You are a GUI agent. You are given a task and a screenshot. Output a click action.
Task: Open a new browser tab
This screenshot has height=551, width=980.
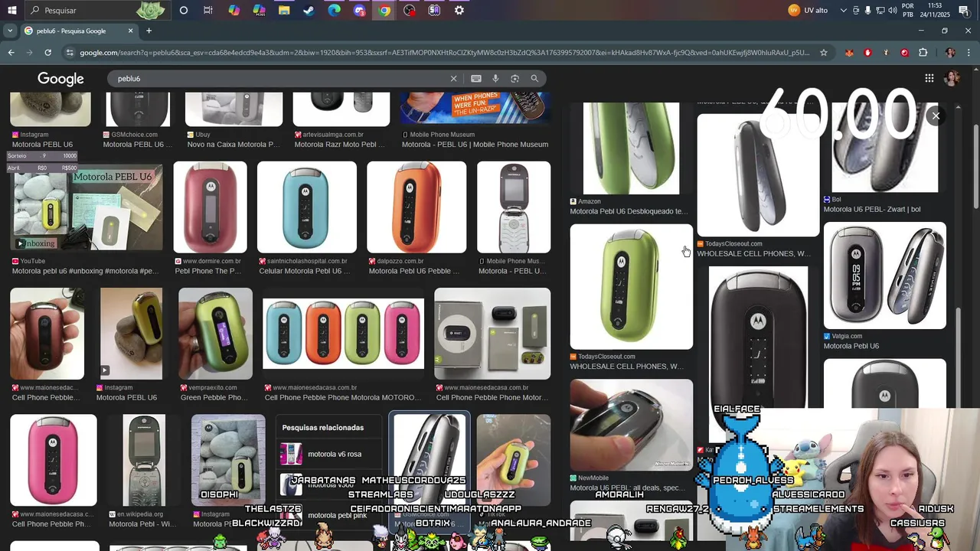tap(149, 31)
